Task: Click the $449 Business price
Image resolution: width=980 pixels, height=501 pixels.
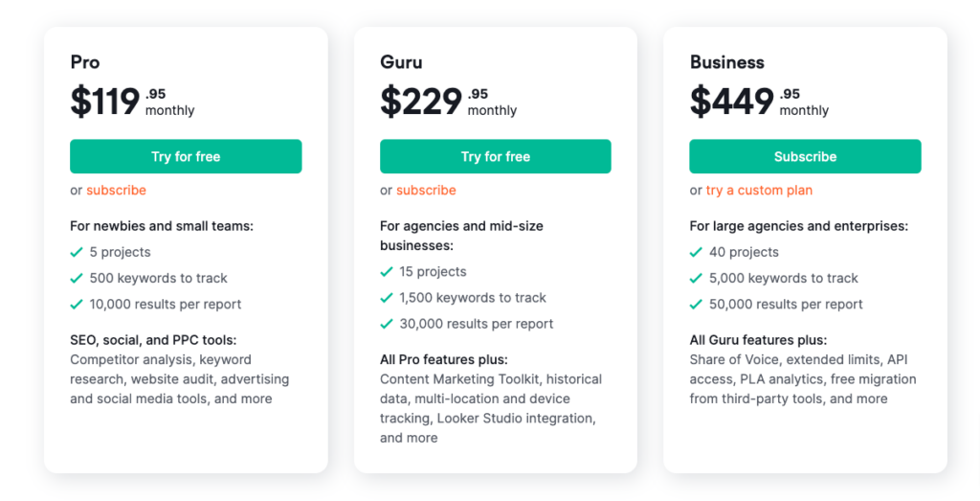Action: click(732, 102)
